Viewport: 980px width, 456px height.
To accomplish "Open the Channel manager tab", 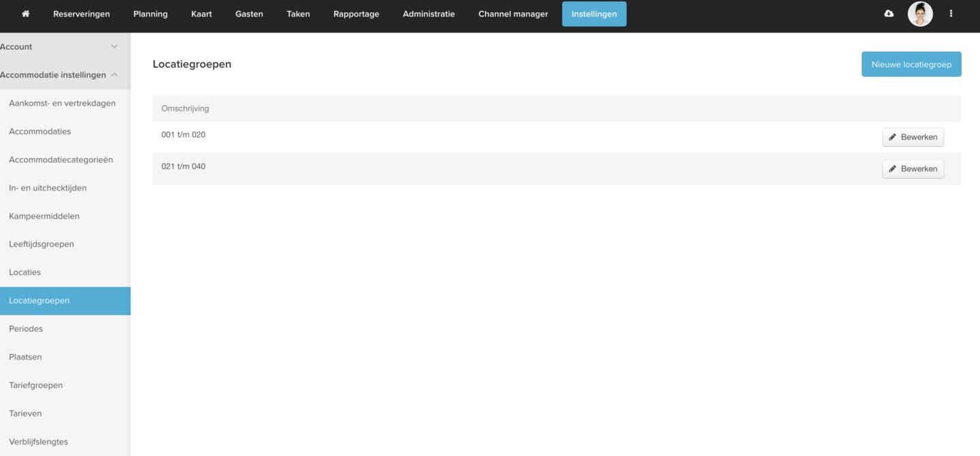I will click(x=513, y=14).
